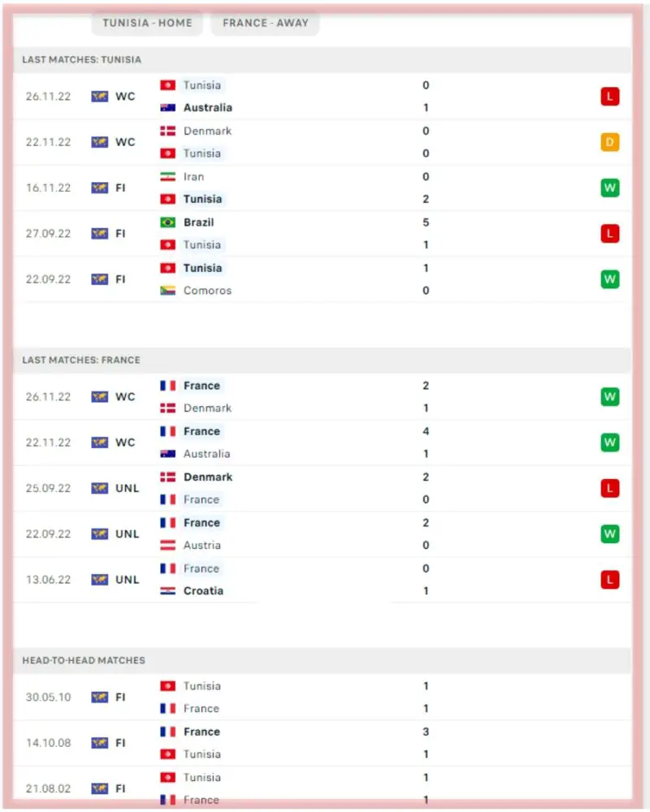Image resolution: width=650 pixels, height=812 pixels.
Task: Click the red L badge for France vs Croatia
Action: (609, 580)
